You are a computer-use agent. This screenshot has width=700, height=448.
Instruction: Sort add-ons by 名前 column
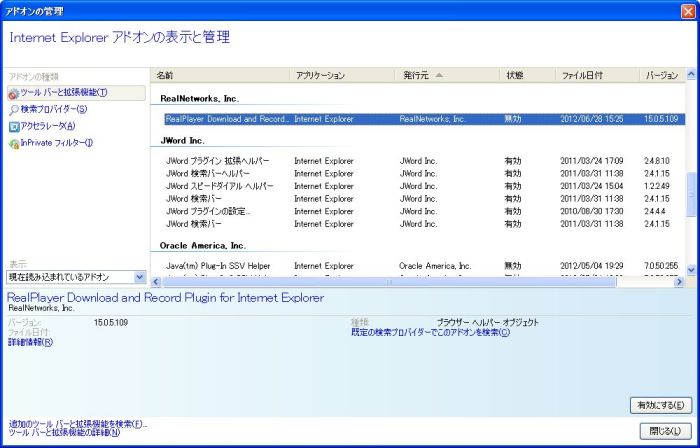click(x=220, y=75)
